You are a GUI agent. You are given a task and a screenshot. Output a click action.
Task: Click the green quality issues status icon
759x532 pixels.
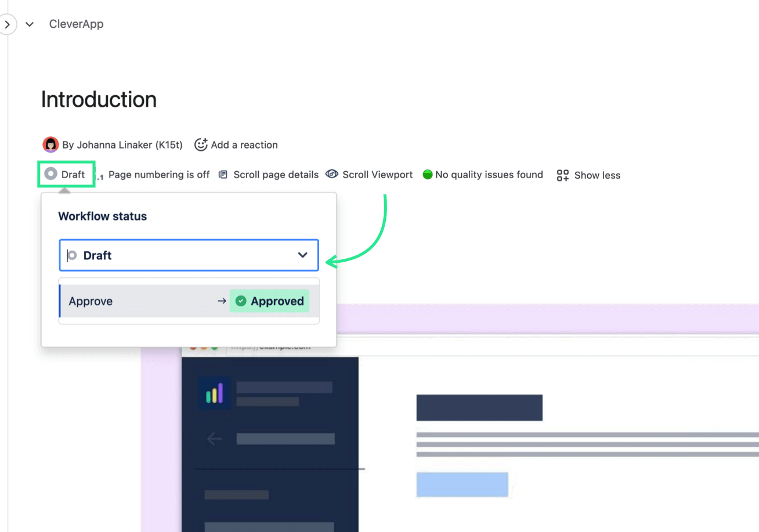[x=428, y=174]
